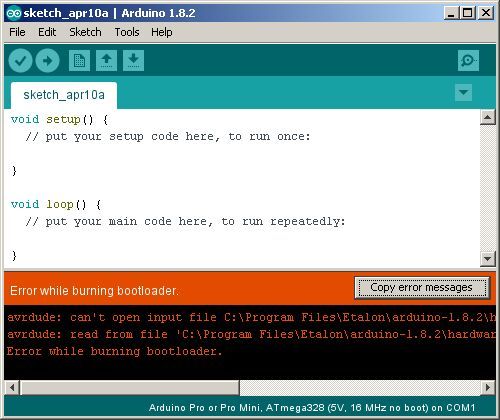Click the 'avrdude: can't open input file' line

tap(251, 317)
